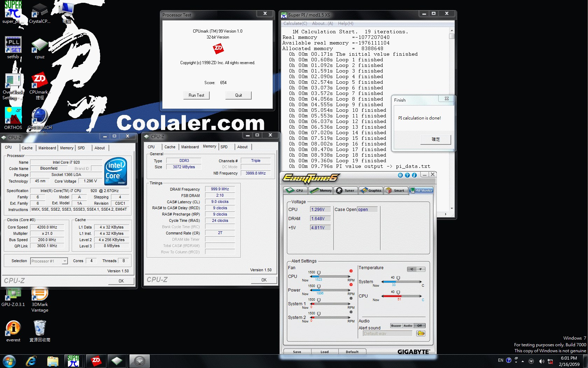Click the ZD logo in Processor Test

[218, 48]
